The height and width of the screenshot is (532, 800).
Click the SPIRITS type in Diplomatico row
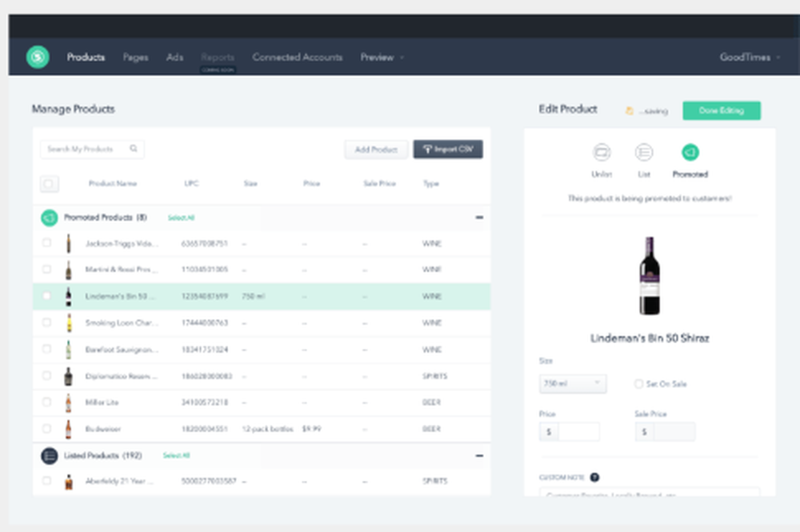click(434, 376)
